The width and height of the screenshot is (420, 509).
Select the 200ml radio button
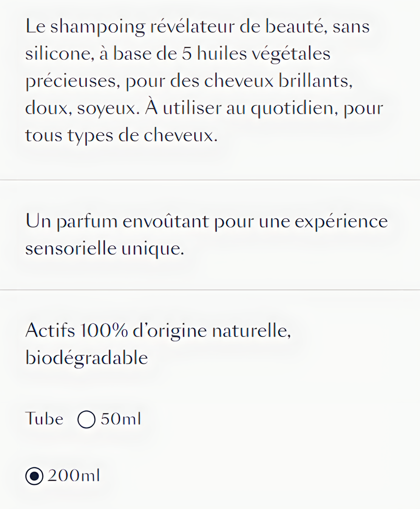coord(34,476)
